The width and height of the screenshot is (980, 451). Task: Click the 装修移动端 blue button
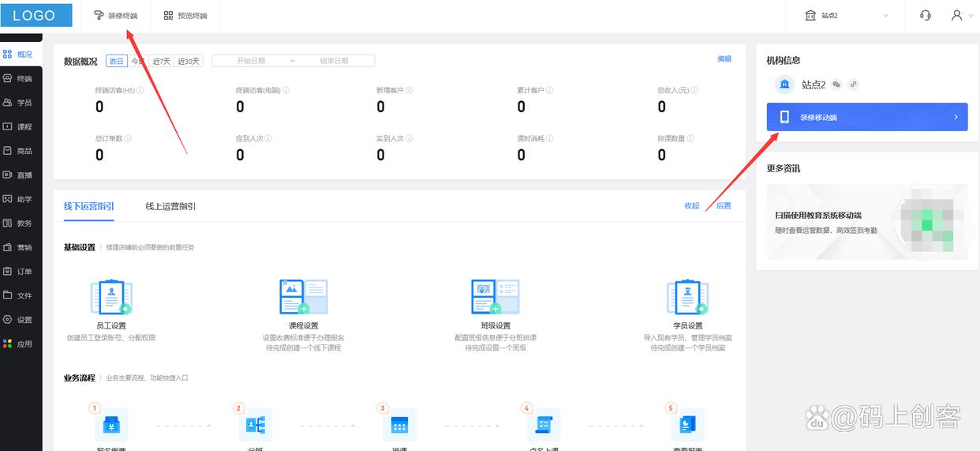point(867,117)
